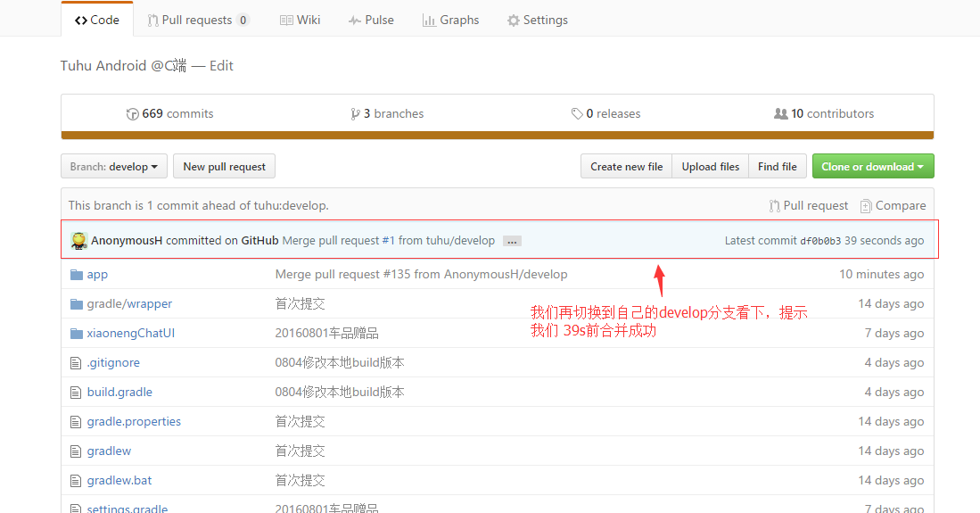Screen dimensions: 980x513
Task: Open app row commit message #135
Action: (x=421, y=275)
